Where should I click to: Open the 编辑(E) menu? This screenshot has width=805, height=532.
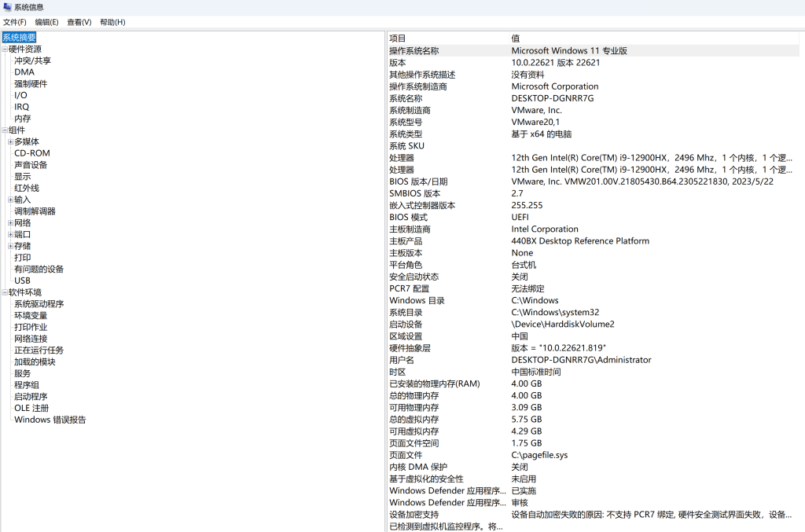(46, 22)
